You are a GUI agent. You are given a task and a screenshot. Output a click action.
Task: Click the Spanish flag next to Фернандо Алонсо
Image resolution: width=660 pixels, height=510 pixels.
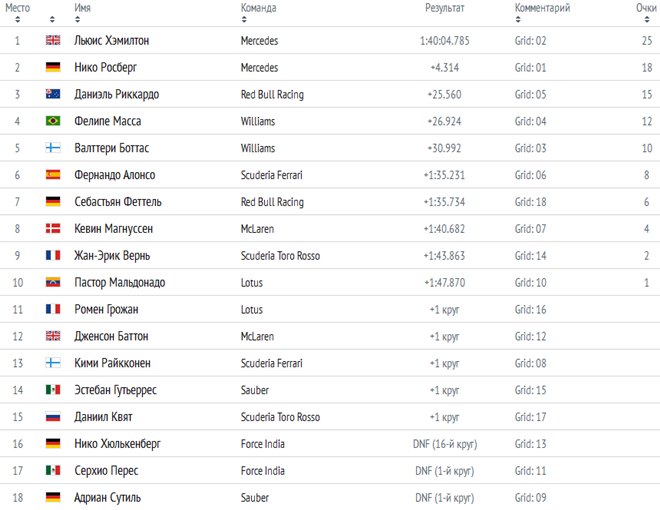point(53,175)
